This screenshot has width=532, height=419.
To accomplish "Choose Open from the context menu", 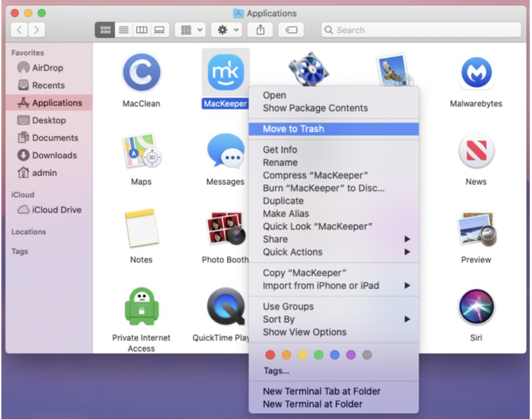I will [x=334, y=95].
